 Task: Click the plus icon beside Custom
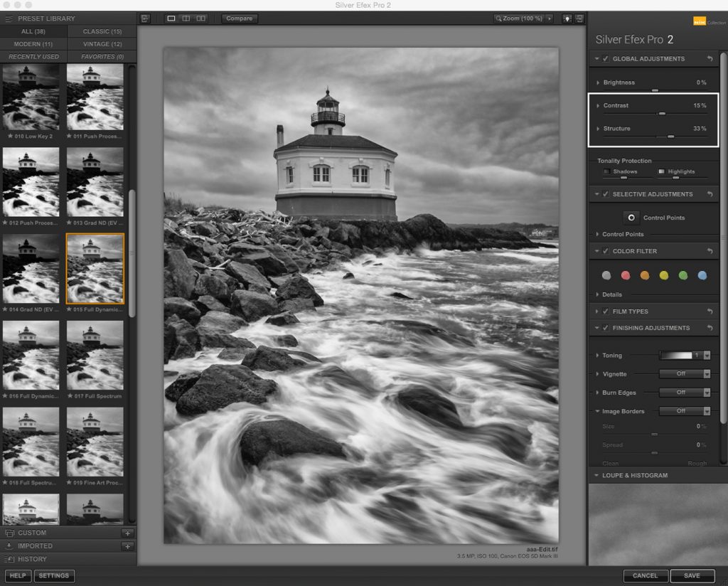[128, 533]
